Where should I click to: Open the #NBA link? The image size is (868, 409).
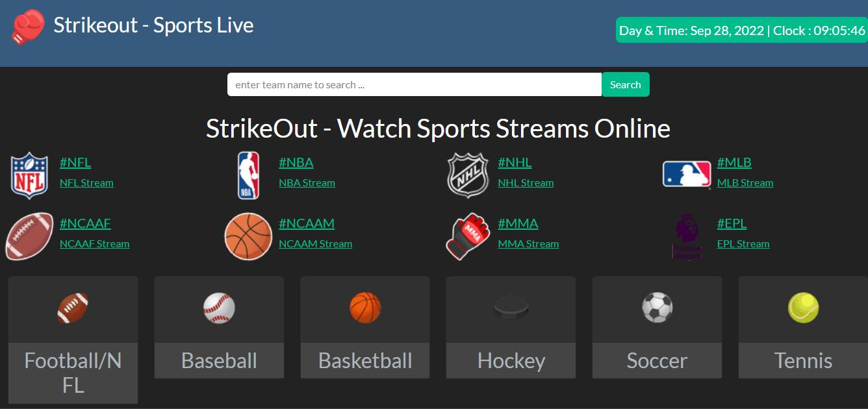coord(296,162)
